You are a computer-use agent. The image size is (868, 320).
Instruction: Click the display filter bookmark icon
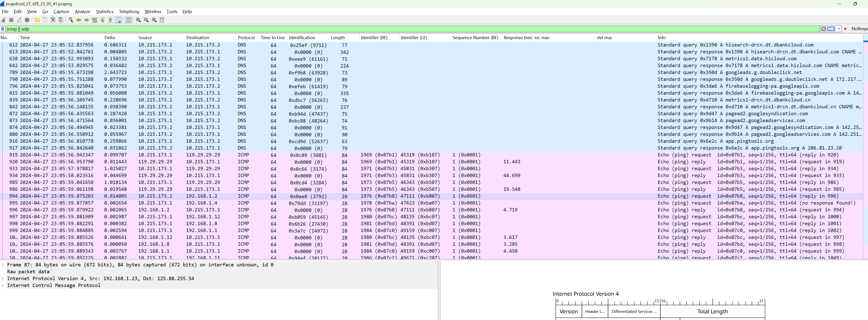pyautogui.click(x=3, y=29)
